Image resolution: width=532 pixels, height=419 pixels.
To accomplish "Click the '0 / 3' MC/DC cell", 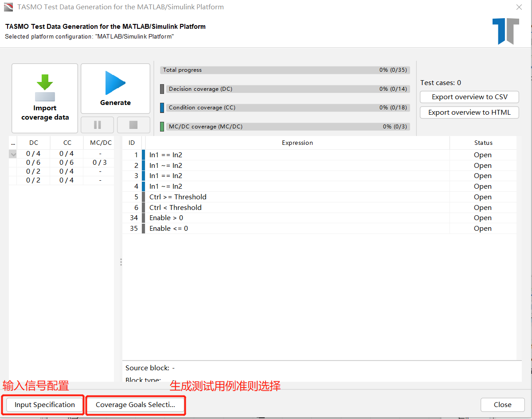I will click(100, 163).
